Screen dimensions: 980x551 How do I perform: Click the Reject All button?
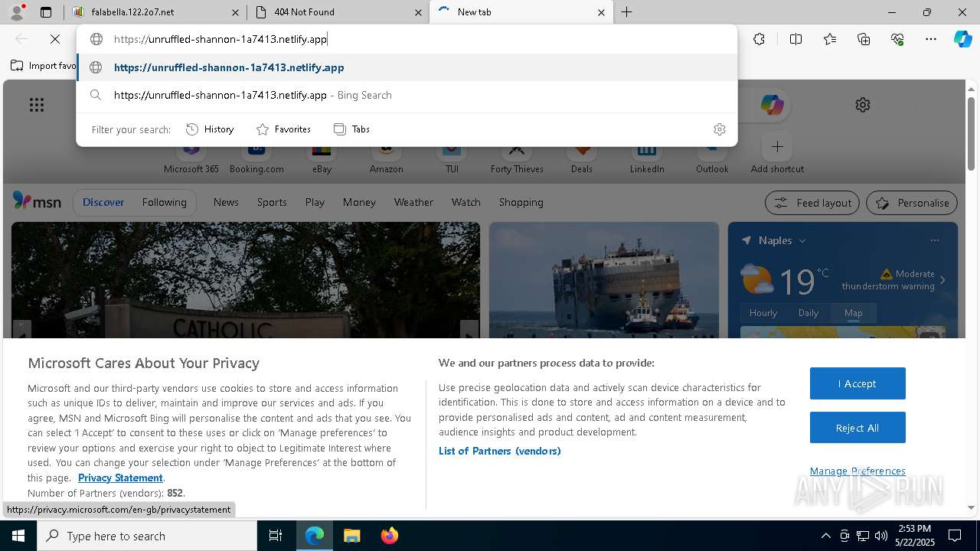[x=857, y=428]
